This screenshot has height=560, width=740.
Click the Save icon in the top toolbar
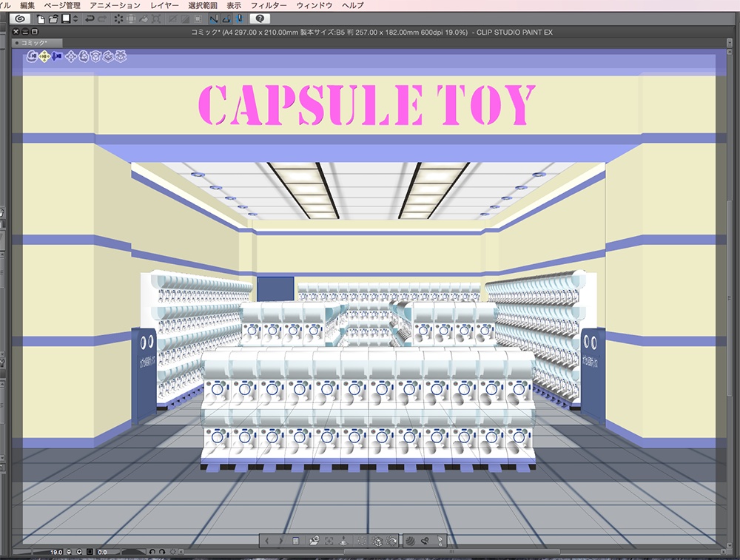coord(64,18)
